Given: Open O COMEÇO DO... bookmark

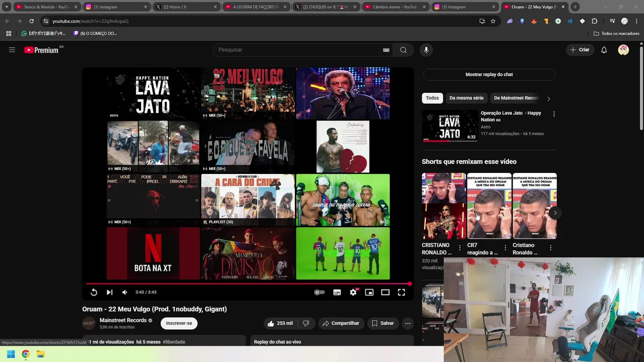Looking at the screenshot, I should tap(95, 34).
